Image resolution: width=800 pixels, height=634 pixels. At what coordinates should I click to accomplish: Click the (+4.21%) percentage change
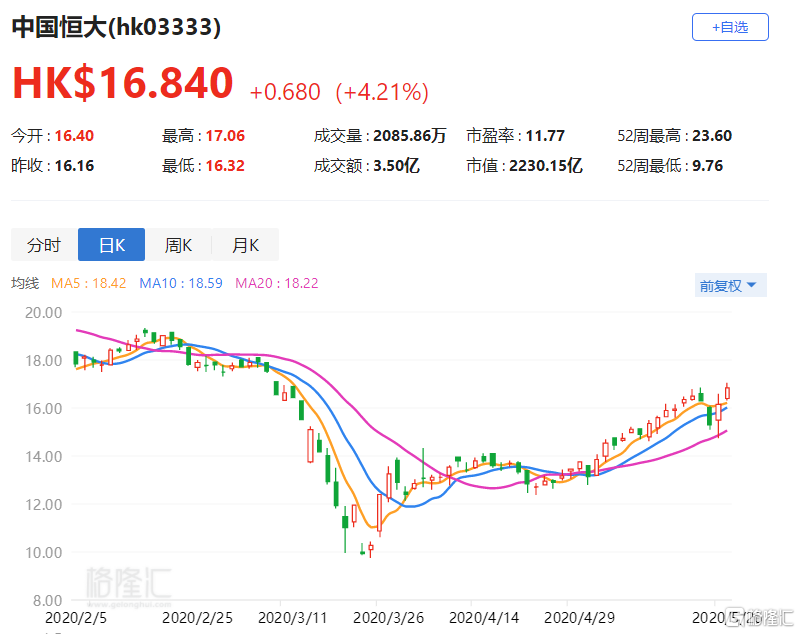[x=382, y=92]
